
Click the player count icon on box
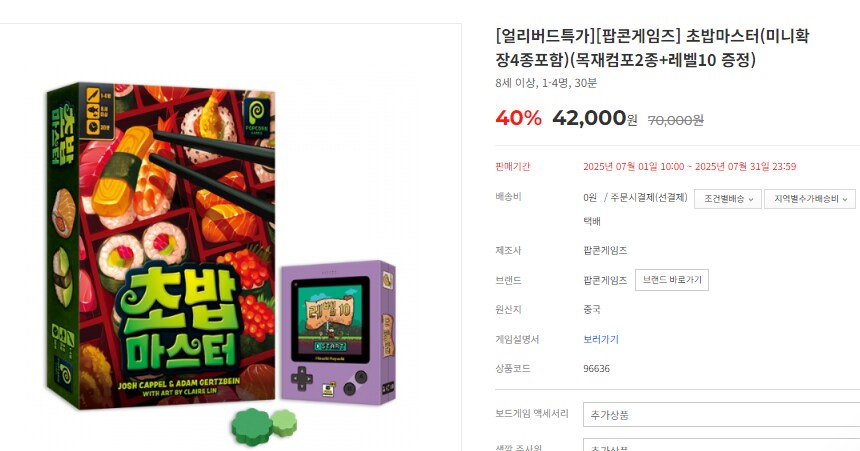[x=95, y=95]
